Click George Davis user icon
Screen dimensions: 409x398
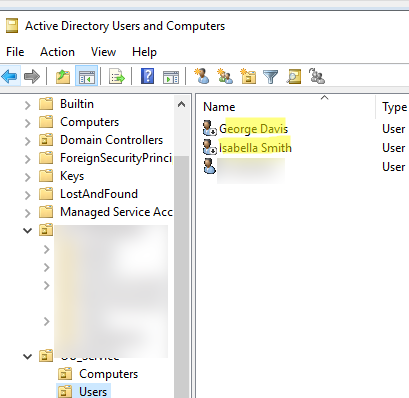[210, 128]
